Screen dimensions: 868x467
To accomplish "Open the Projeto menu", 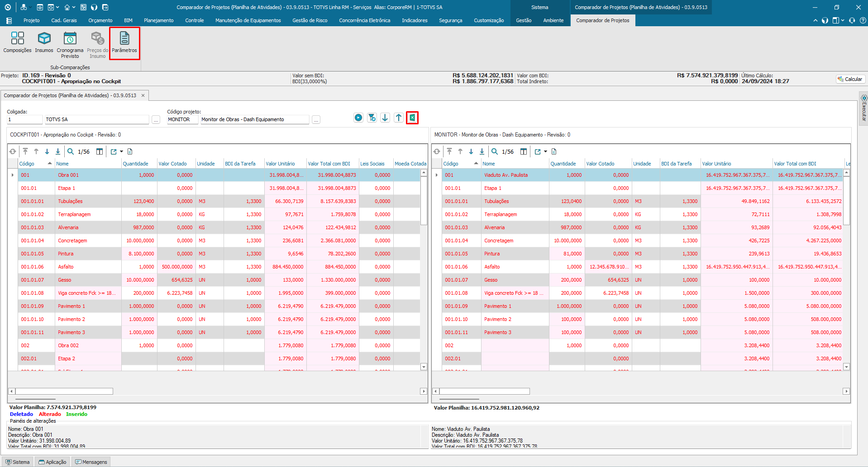I will pyautogui.click(x=32, y=20).
